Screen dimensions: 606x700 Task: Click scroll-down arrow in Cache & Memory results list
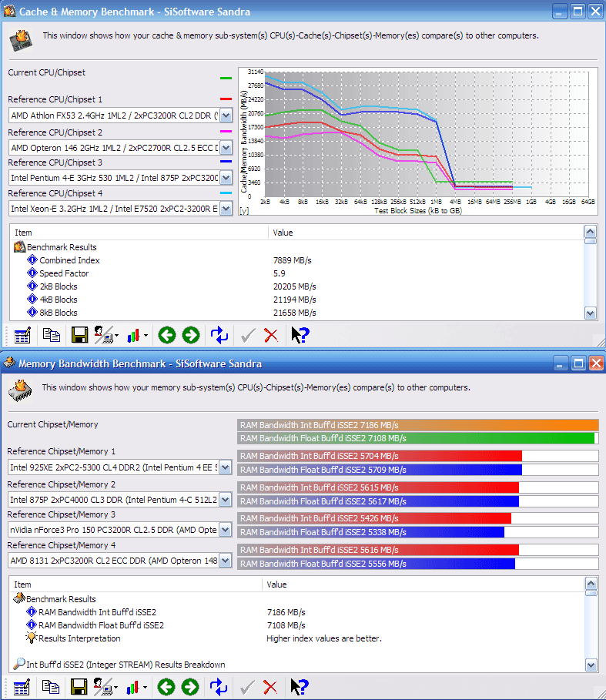590,313
